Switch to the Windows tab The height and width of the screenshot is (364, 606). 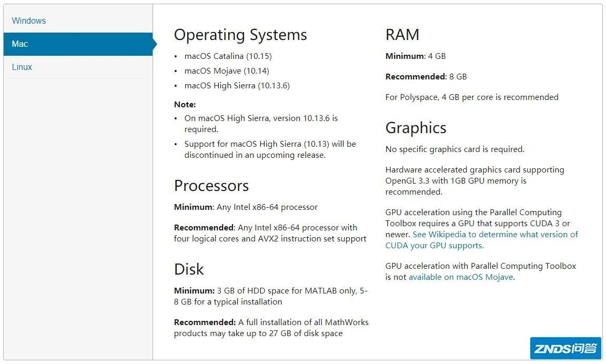pos(29,21)
